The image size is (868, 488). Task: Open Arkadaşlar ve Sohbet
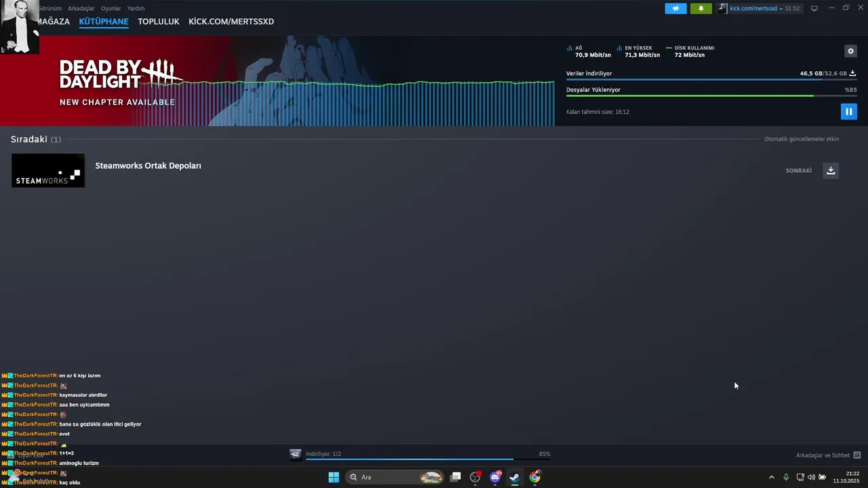point(823,455)
